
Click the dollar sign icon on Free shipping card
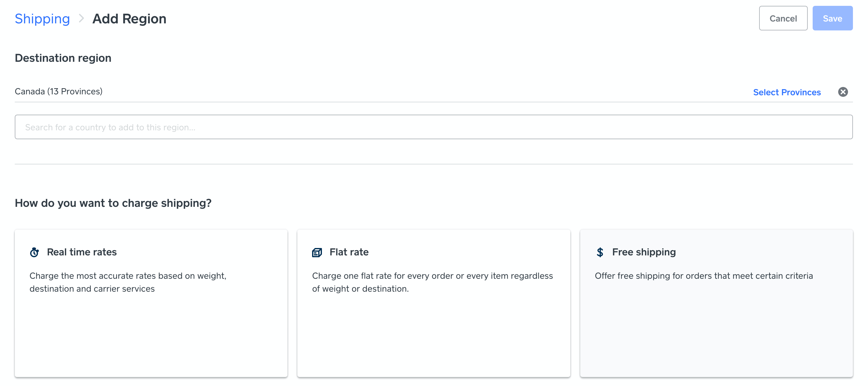click(600, 252)
